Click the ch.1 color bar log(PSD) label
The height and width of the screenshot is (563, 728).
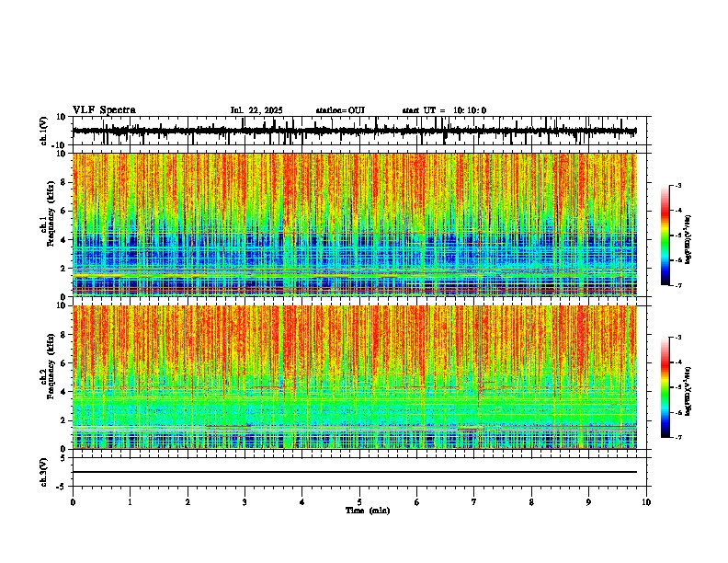[x=688, y=240]
